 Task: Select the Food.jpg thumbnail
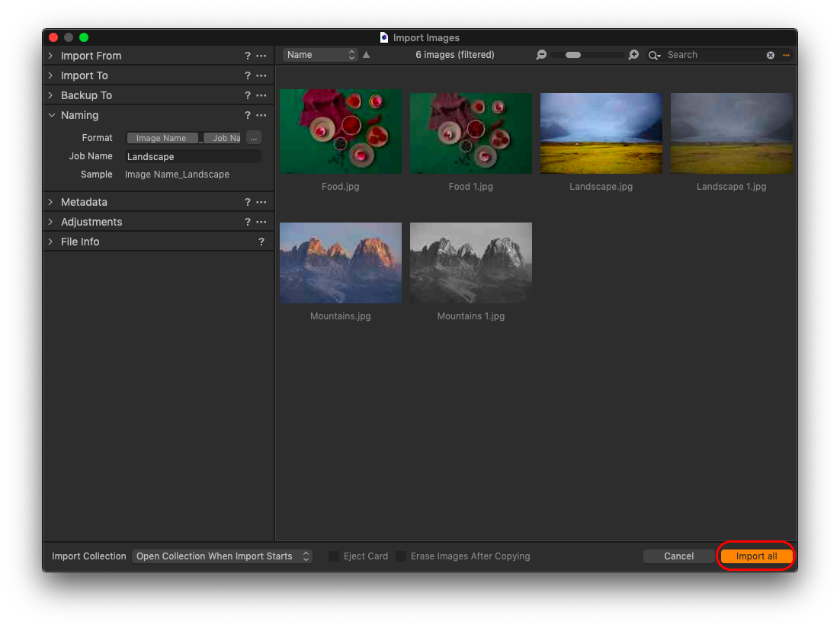click(x=341, y=131)
